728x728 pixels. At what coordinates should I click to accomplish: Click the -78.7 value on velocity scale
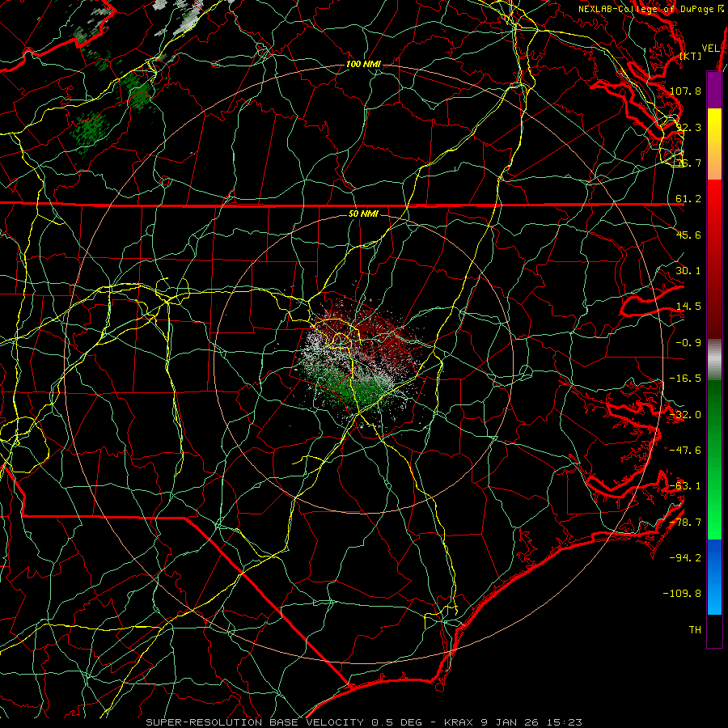[x=686, y=523]
